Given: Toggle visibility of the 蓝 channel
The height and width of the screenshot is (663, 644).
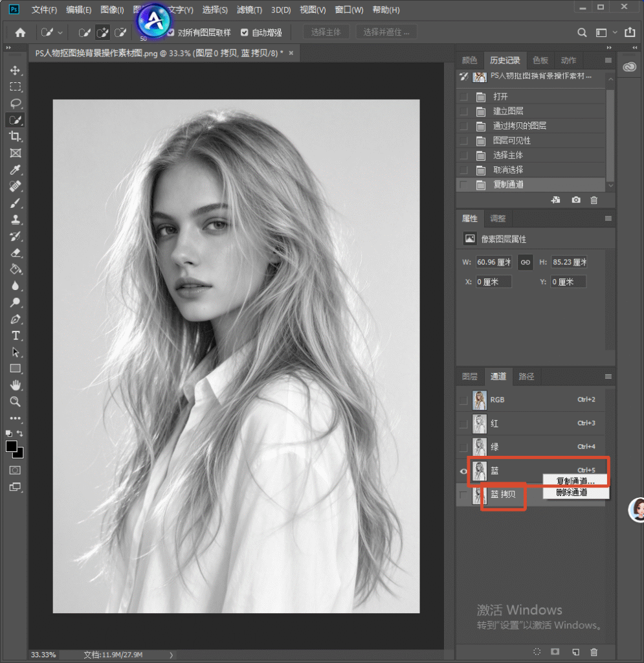Looking at the screenshot, I should 463,471.
